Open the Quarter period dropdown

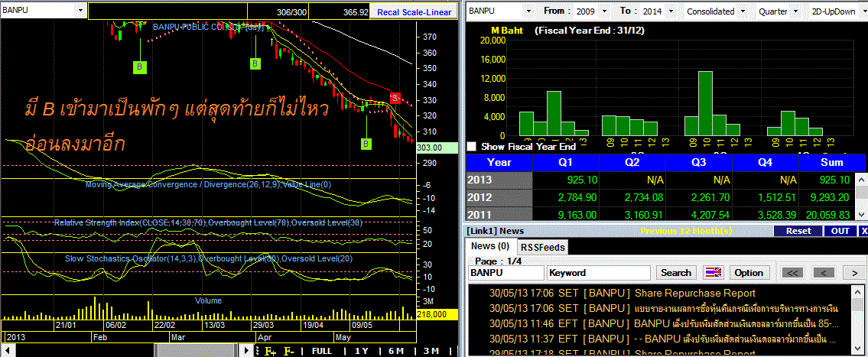[796, 11]
